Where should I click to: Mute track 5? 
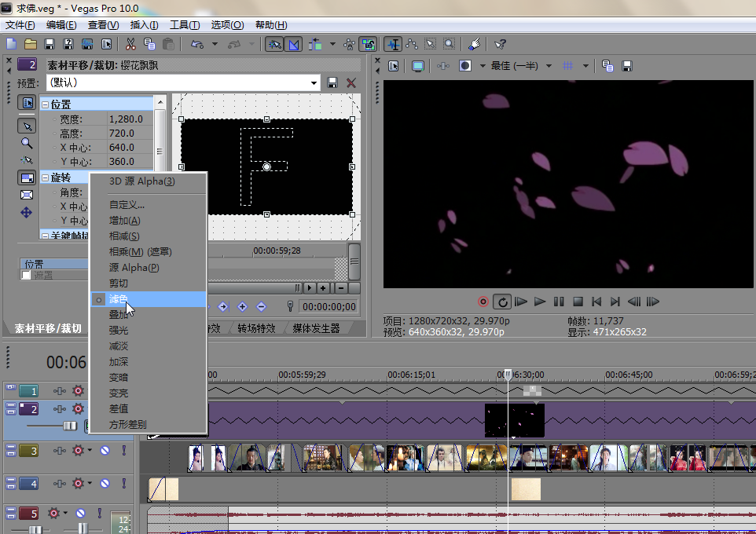80,514
